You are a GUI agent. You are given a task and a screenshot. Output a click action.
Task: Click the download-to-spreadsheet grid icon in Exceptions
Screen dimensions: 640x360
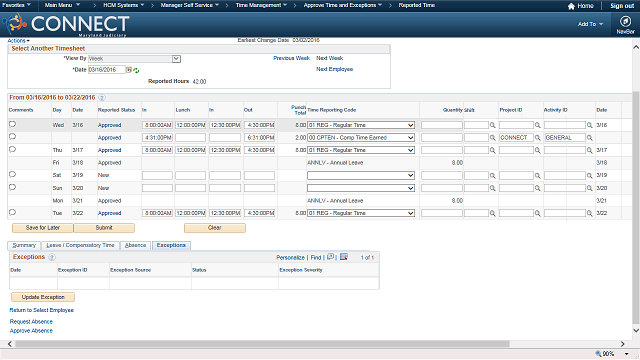(x=344, y=257)
